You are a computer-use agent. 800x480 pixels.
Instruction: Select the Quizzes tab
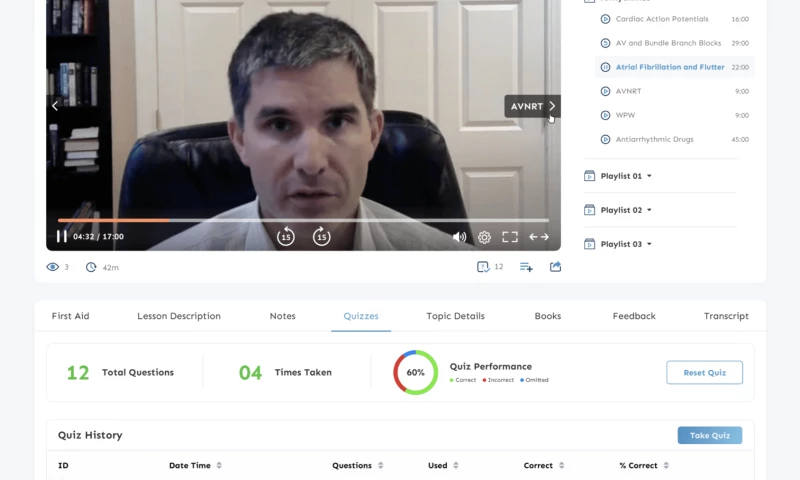coord(361,316)
